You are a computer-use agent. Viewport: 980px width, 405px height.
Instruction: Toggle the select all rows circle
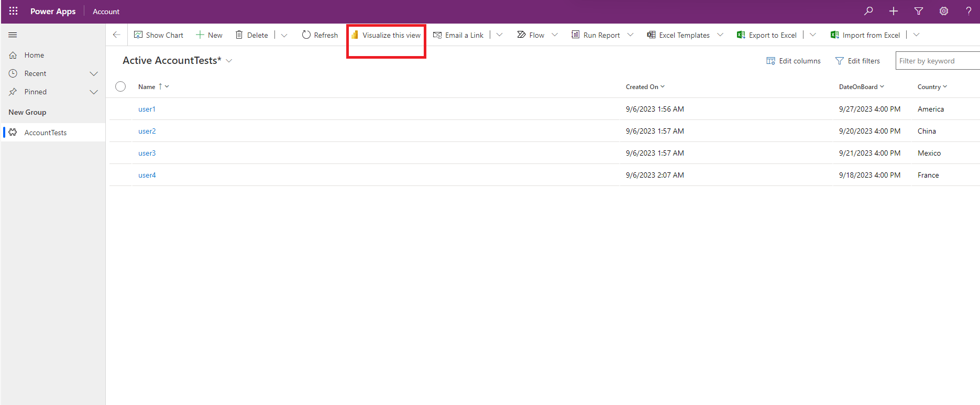click(x=120, y=86)
